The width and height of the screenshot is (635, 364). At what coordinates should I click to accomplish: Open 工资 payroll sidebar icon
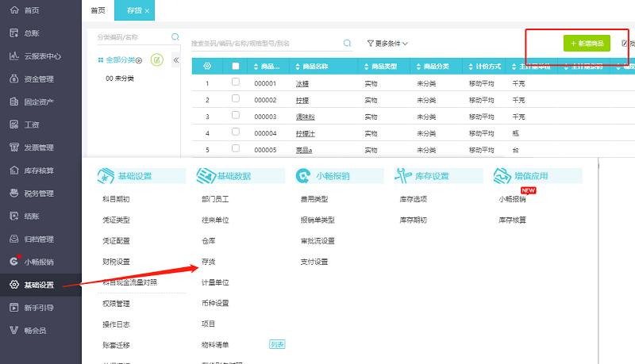14,125
